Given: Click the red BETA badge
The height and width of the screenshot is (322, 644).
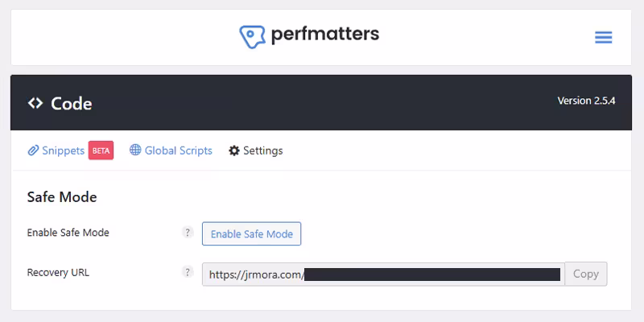Looking at the screenshot, I should pos(101,151).
